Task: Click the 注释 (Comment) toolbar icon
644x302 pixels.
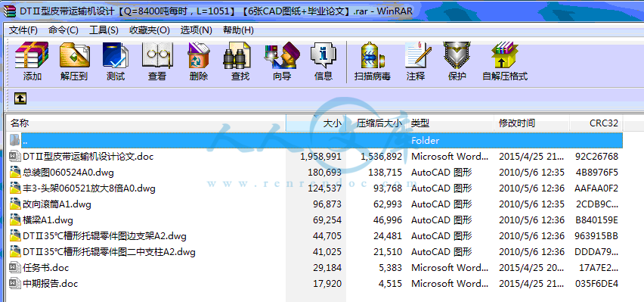Action: [x=418, y=55]
